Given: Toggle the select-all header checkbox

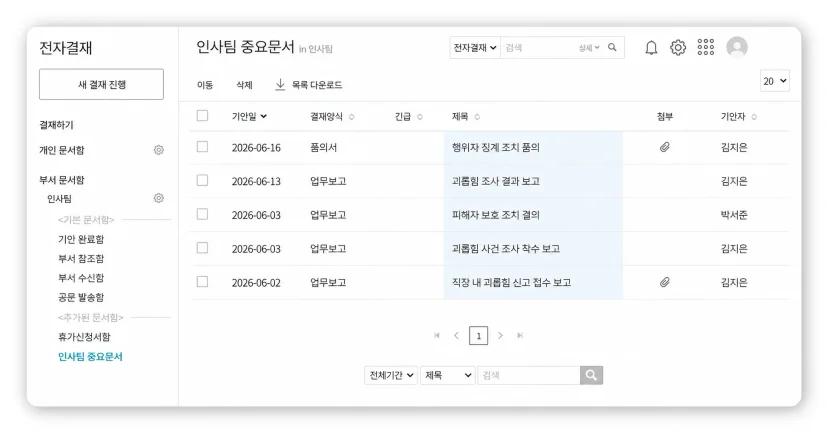Looking at the screenshot, I should [x=202, y=116].
